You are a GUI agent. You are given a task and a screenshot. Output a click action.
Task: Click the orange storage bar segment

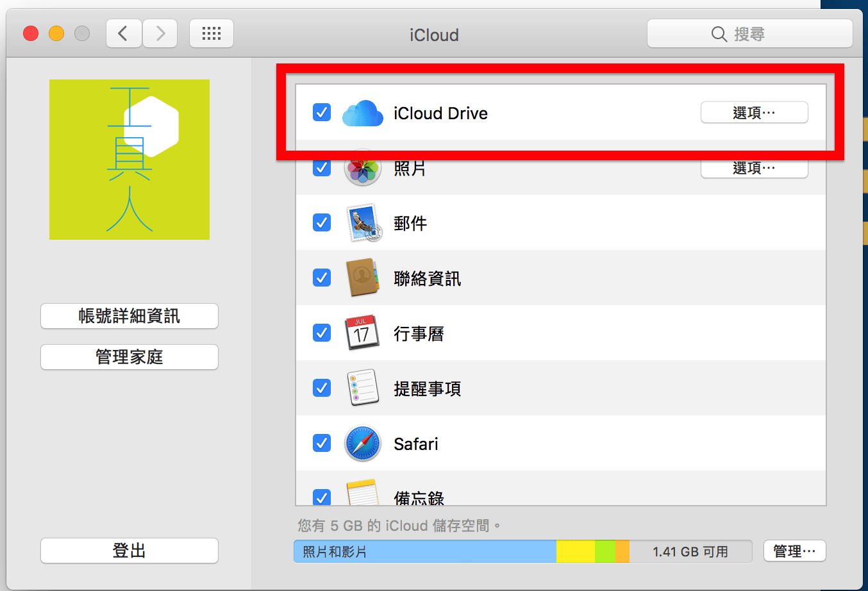[622, 551]
